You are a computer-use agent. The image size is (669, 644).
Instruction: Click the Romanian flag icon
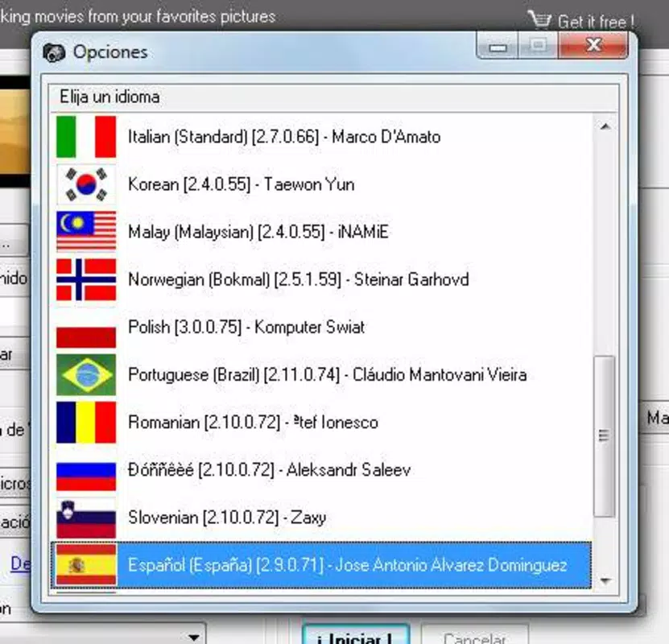(x=86, y=423)
